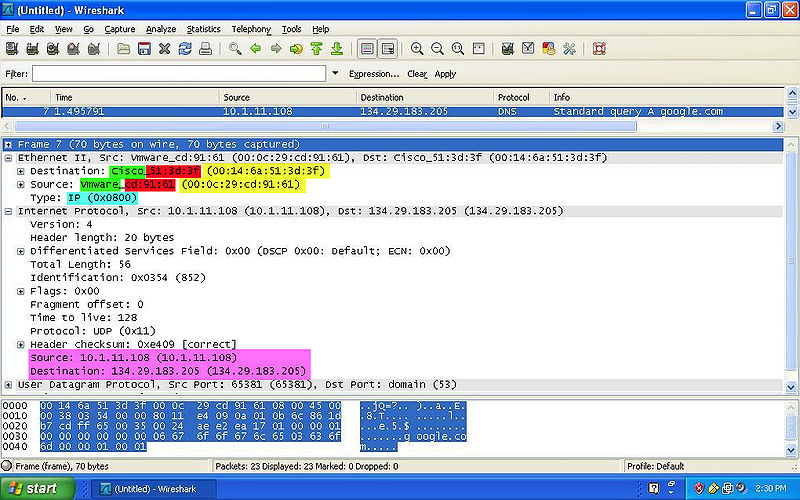800x500 pixels.
Task: Open preferences wrench icon
Action: pyautogui.click(x=569, y=49)
